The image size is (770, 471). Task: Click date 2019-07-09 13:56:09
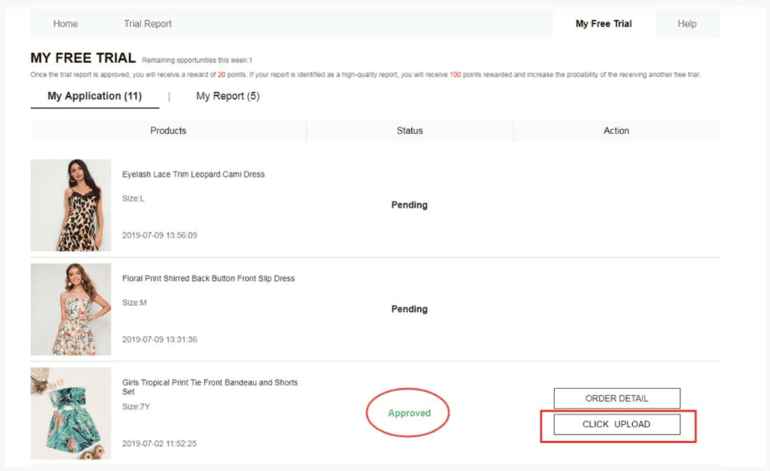click(160, 235)
